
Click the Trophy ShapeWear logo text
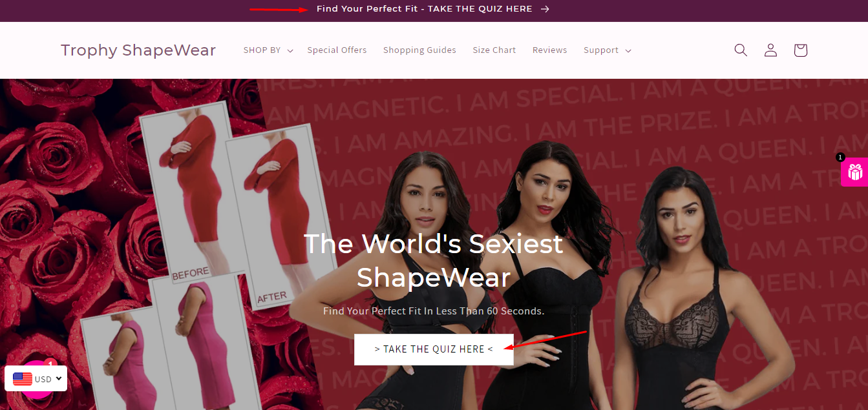[x=138, y=50]
